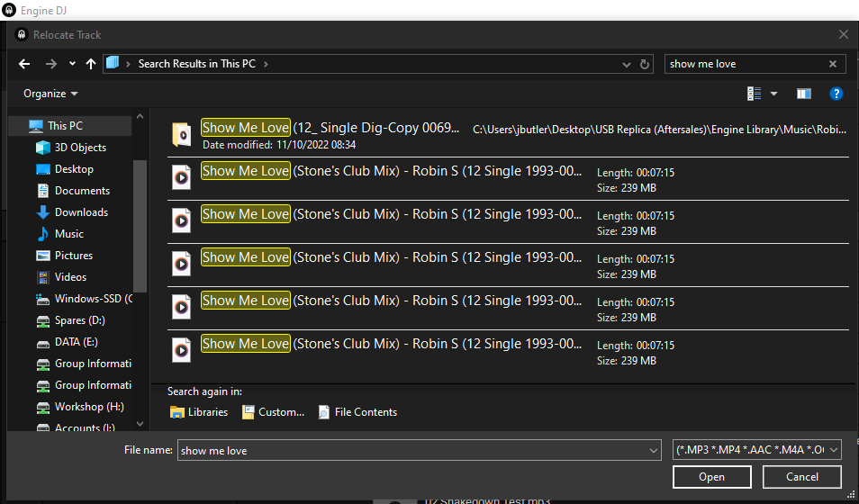Open Videos folder in sidebar
Screen dimensions: 859x504
click(x=70, y=277)
